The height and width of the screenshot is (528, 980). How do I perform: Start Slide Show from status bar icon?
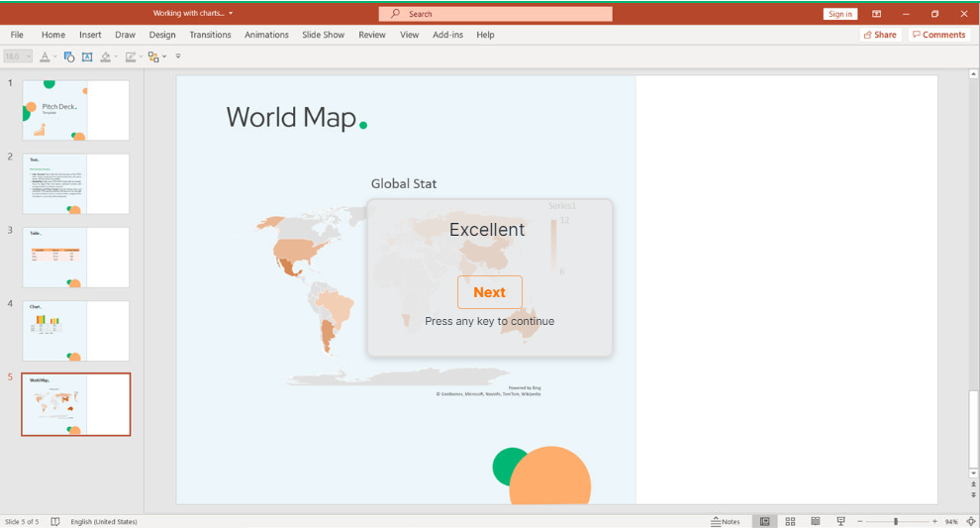coord(840,521)
